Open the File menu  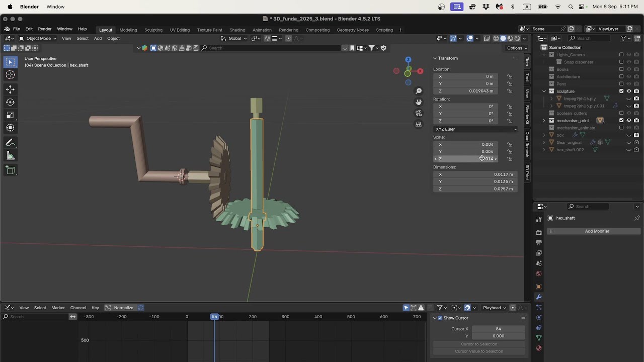pos(17,29)
